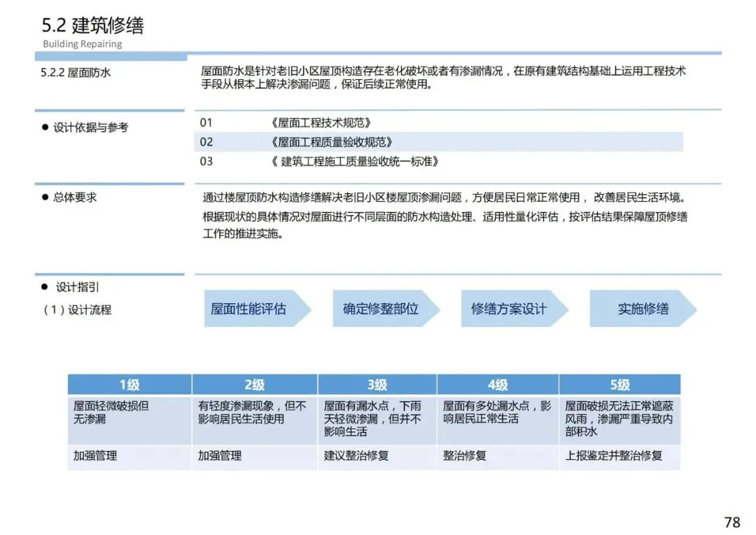Image resolution: width=756 pixels, height=535 pixels.
Task: Click the sentence beginning '通过楼屋顶防水构造修缮'
Action: coord(444,197)
